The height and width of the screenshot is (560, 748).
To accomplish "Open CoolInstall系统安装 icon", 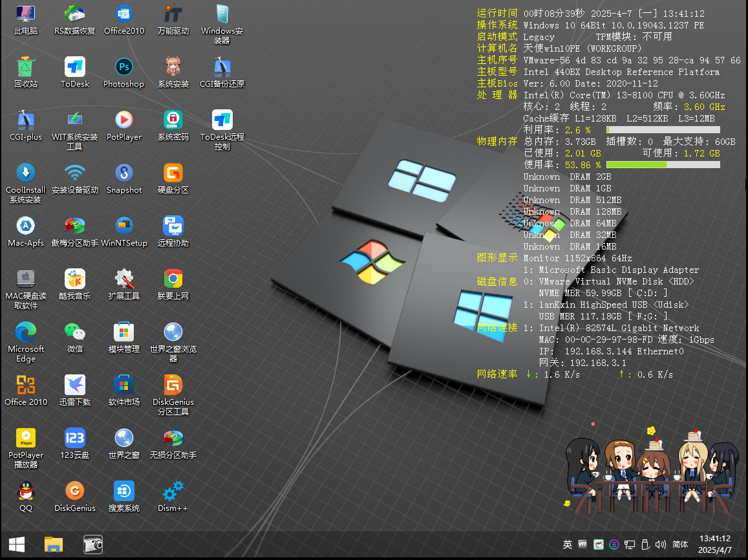I will point(26,184).
